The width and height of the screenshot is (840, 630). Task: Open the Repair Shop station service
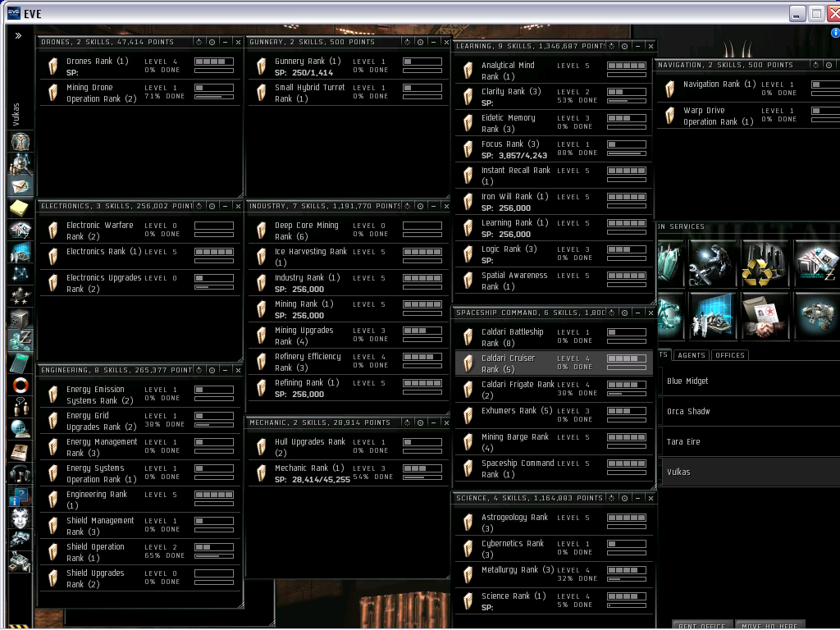[712, 263]
